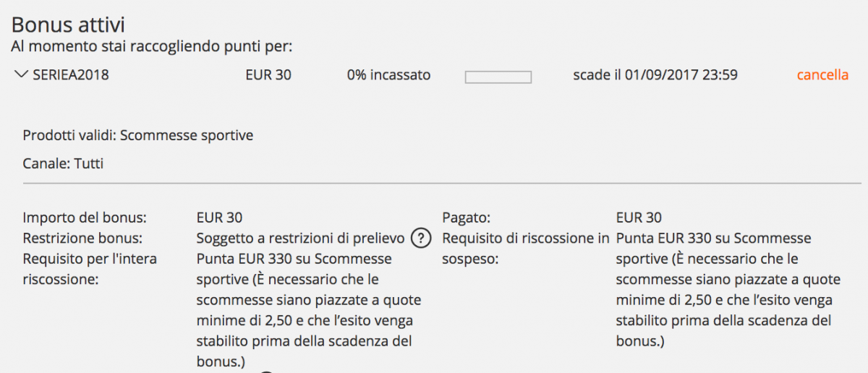Click the orange cancella link
The width and height of the screenshot is (868, 373).
(822, 74)
